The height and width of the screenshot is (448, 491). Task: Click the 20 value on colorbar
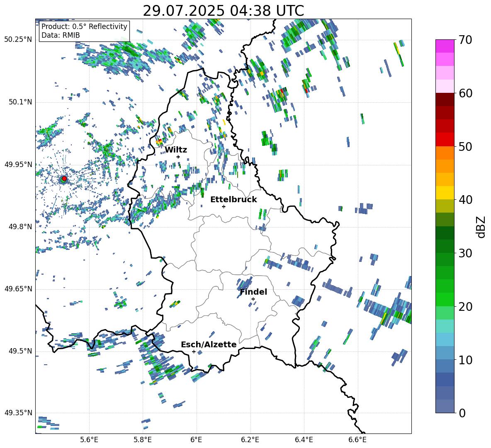(465, 307)
